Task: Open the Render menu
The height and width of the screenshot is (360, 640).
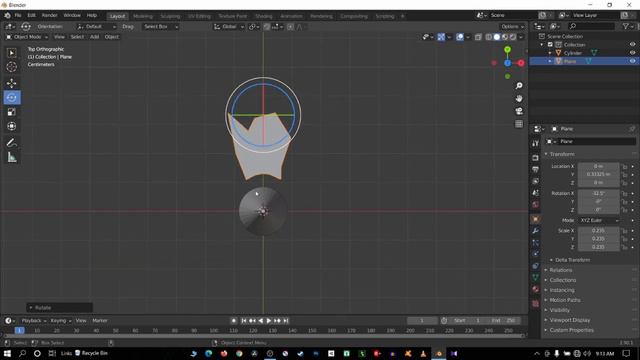Action: click(49, 15)
